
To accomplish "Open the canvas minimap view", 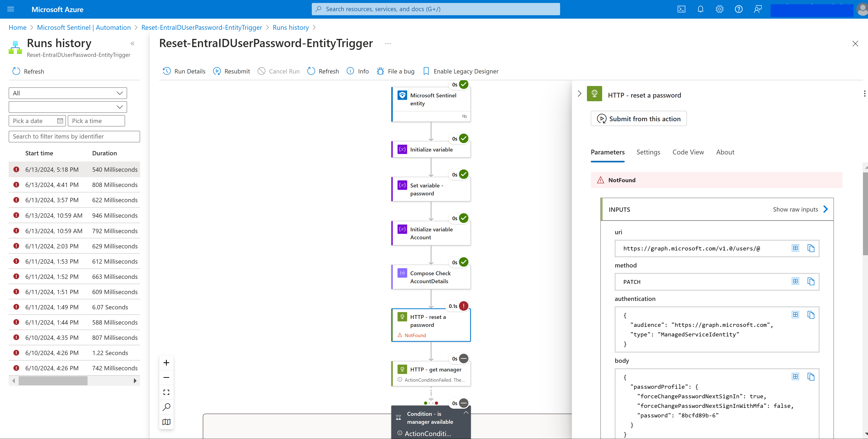I will point(166,421).
